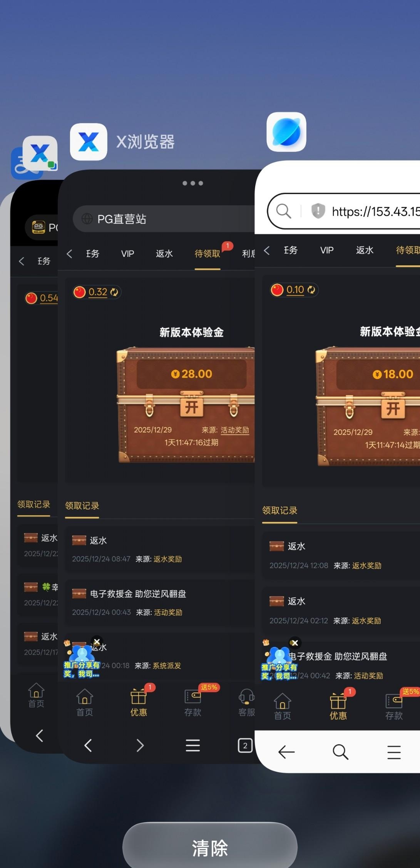Viewport: 420px width, 868px height.
Task: Tap the 首页 home icon in right card
Action: click(x=283, y=706)
